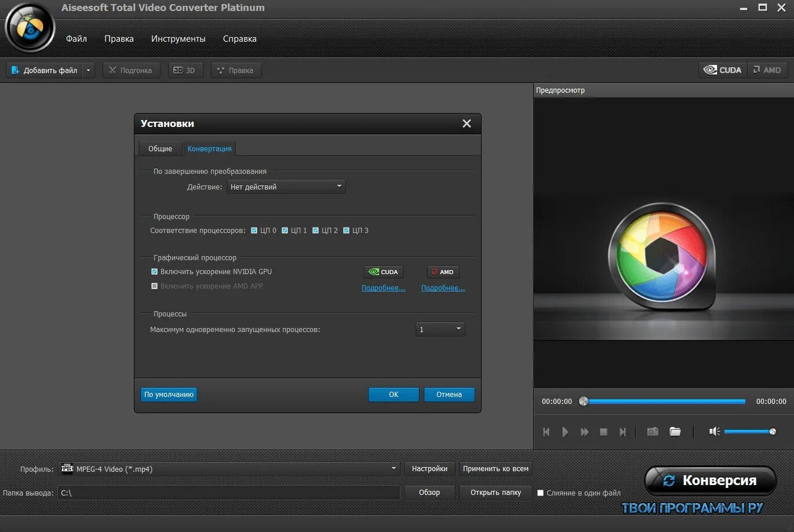Uncheck the ЦП 0 processor checkbox
794x532 pixels.
click(254, 231)
